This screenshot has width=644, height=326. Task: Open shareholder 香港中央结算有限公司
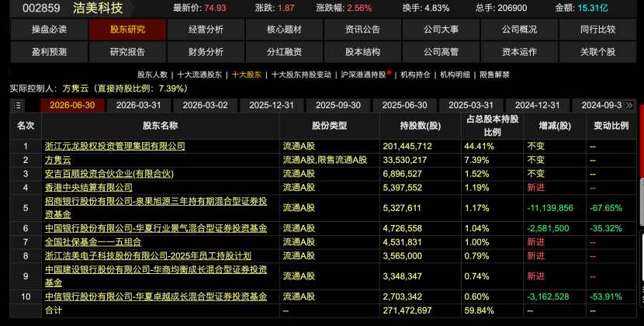tap(88, 188)
